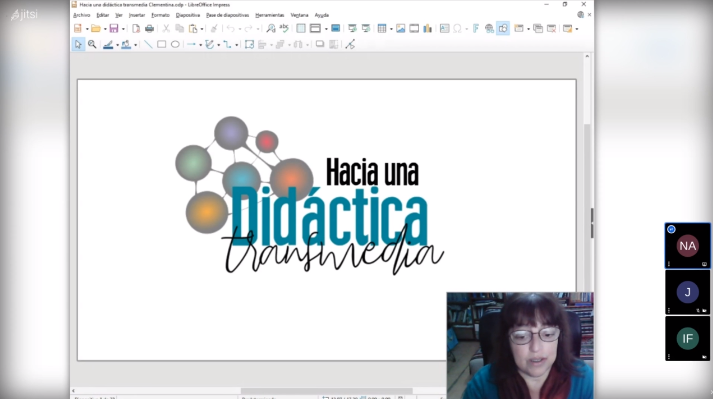Click the Rotate tool icon
This screenshot has height=399, width=713.
(249, 44)
